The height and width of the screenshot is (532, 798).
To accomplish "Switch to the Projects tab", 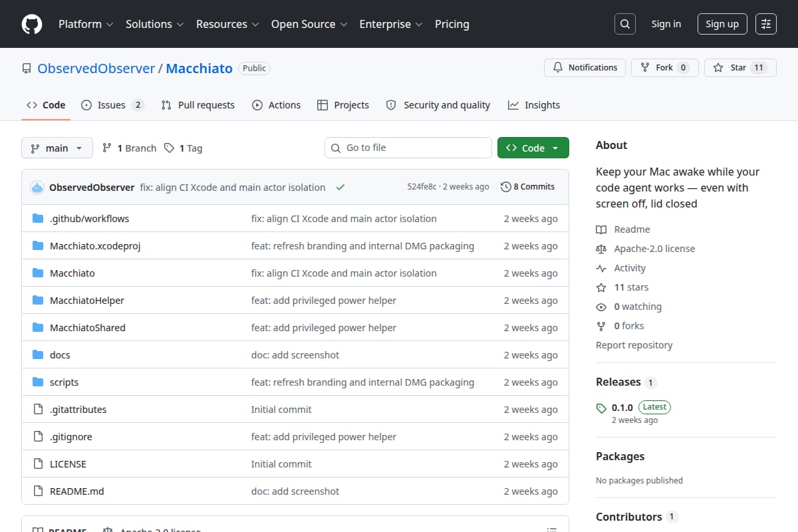I will 343,105.
